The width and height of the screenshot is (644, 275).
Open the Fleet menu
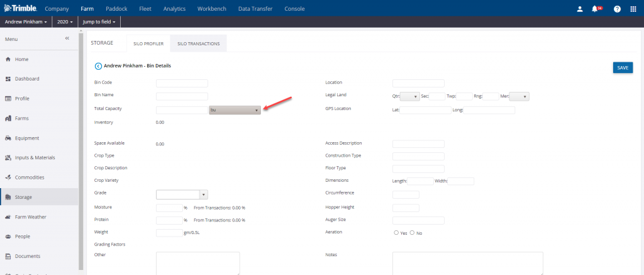click(145, 9)
